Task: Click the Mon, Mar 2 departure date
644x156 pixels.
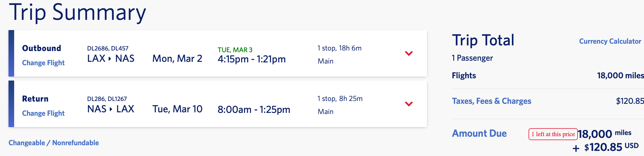Action: (x=177, y=58)
